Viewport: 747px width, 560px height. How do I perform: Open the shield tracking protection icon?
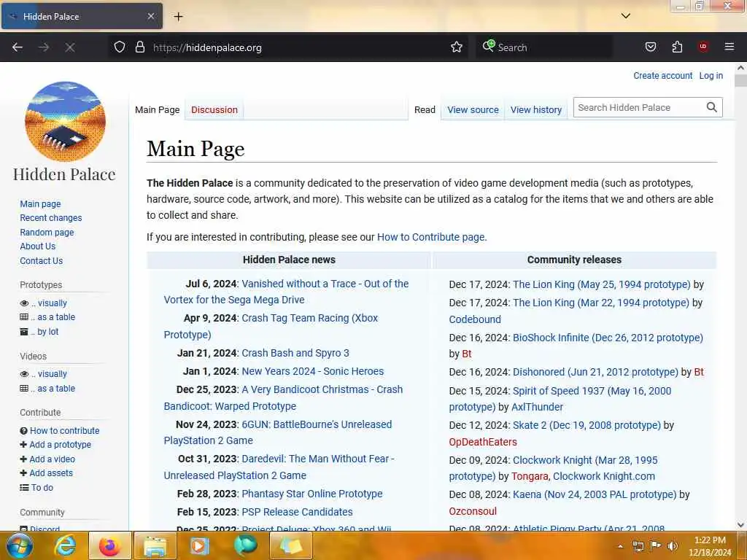coord(120,47)
